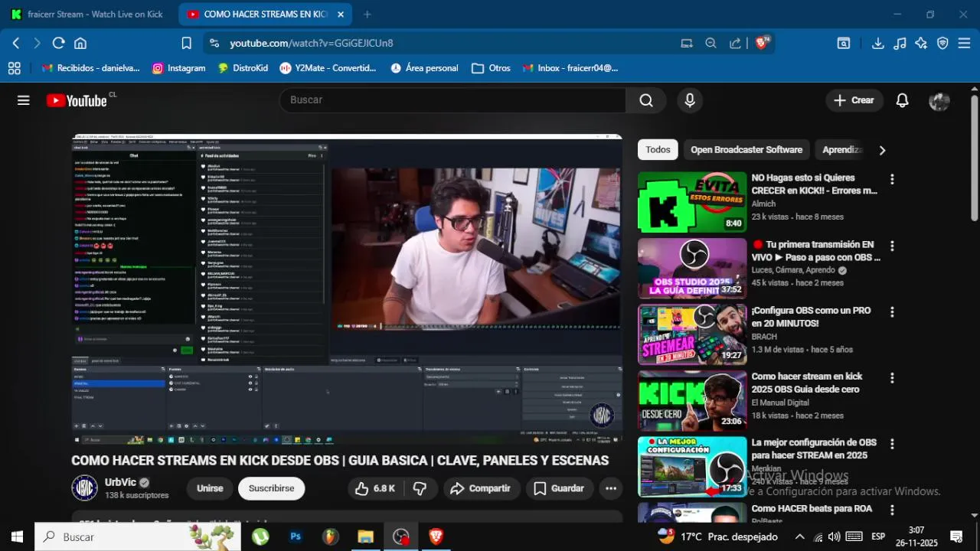Screen dimensions: 980x551
Task: Open the sidebar panel toggle icon
Action: click(x=843, y=44)
